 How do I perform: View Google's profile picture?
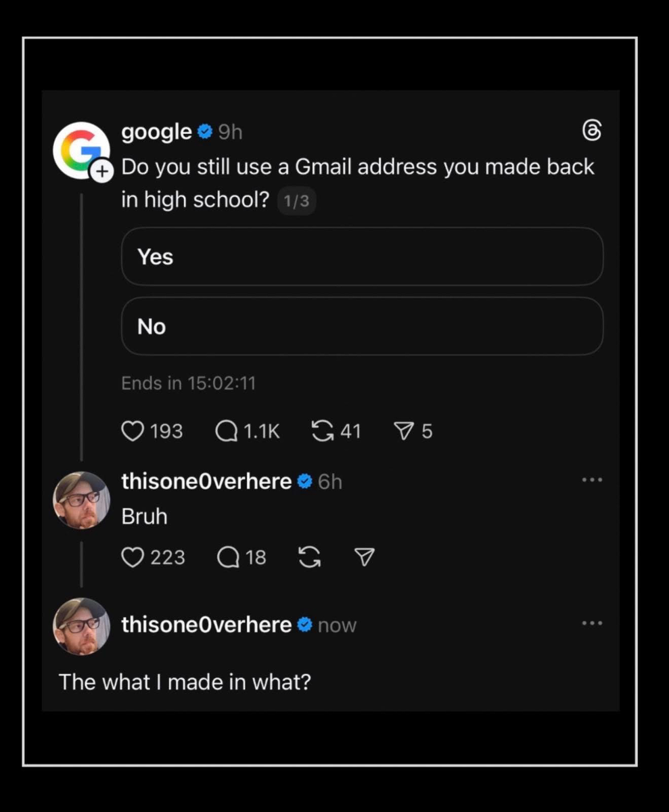[79, 149]
